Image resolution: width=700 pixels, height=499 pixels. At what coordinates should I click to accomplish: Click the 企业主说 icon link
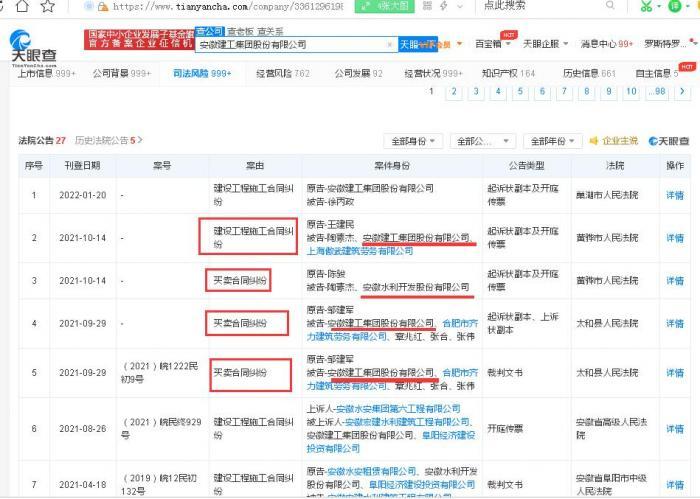click(x=614, y=141)
